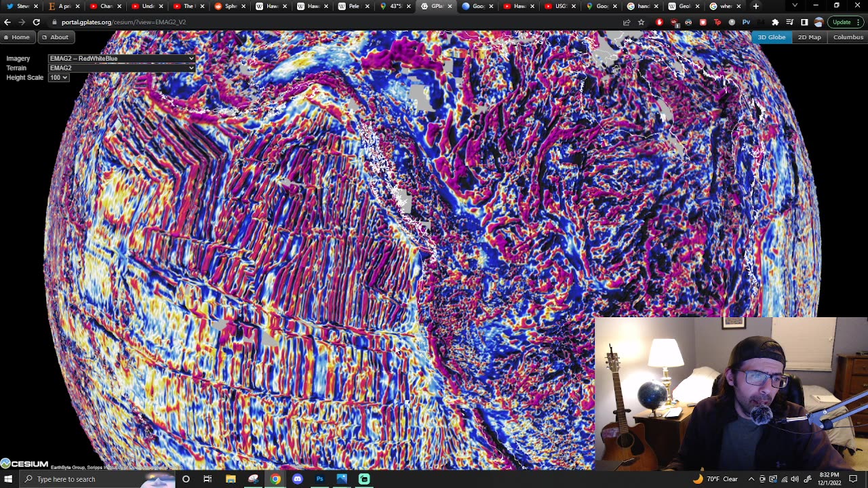Reload the page
The width and height of the screenshot is (868, 488).
[37, 22]
